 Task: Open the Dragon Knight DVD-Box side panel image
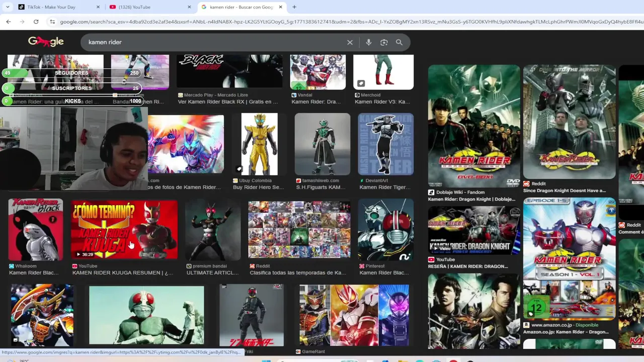coord(474,126)
